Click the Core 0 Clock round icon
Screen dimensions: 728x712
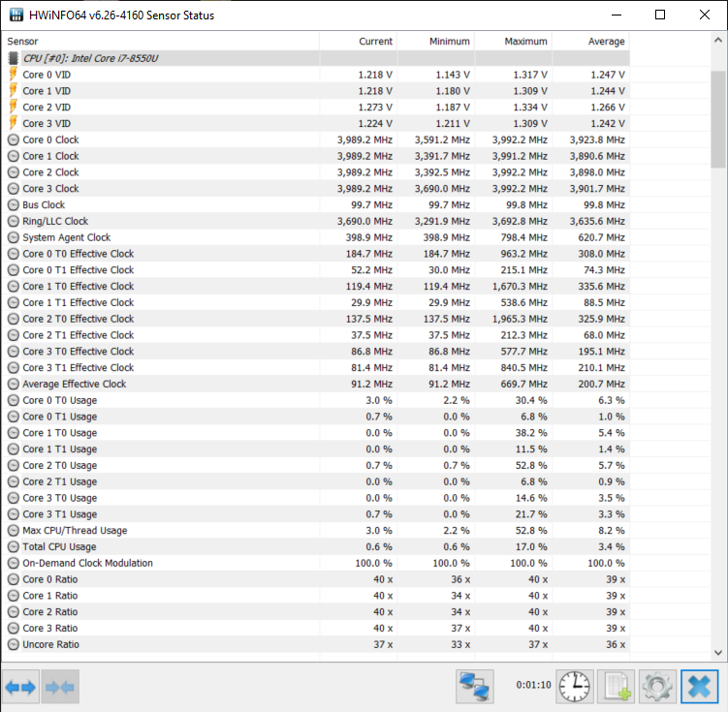tap(14, 139)
